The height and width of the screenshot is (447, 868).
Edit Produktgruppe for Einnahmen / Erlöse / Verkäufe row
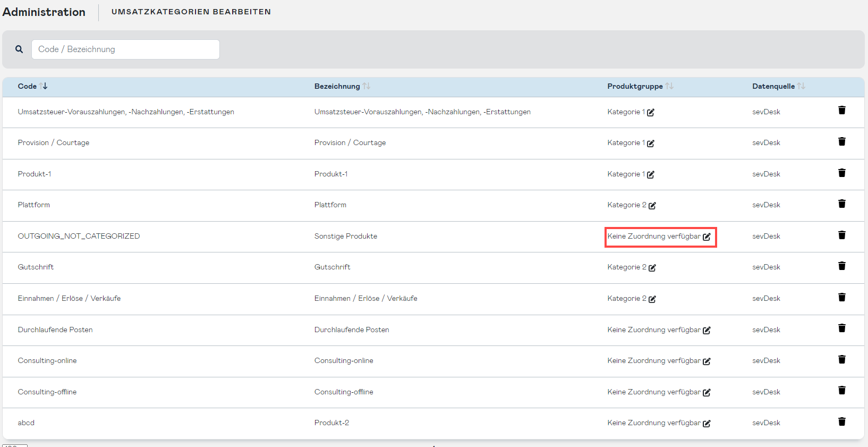click(x=652, y=299)
